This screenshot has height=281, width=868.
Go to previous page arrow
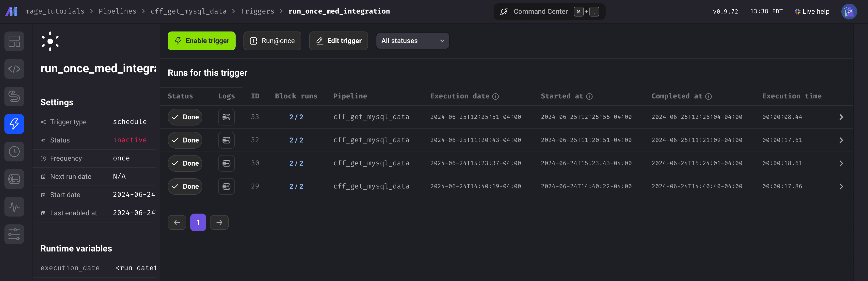click(x=177, y=222)
